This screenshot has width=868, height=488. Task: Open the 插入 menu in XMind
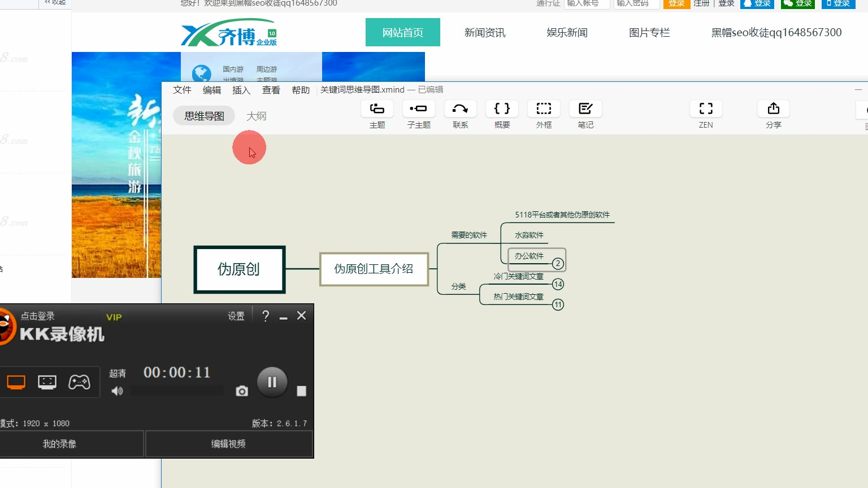tap(241, 90)
